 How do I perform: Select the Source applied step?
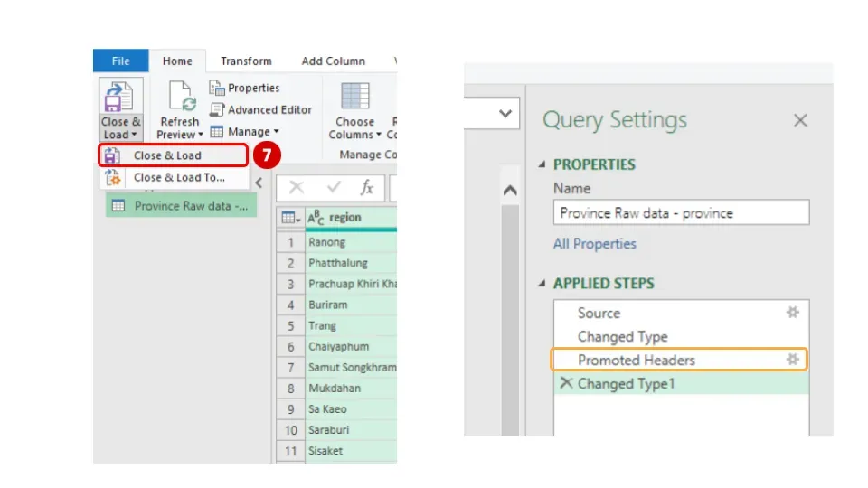[681, 313]
